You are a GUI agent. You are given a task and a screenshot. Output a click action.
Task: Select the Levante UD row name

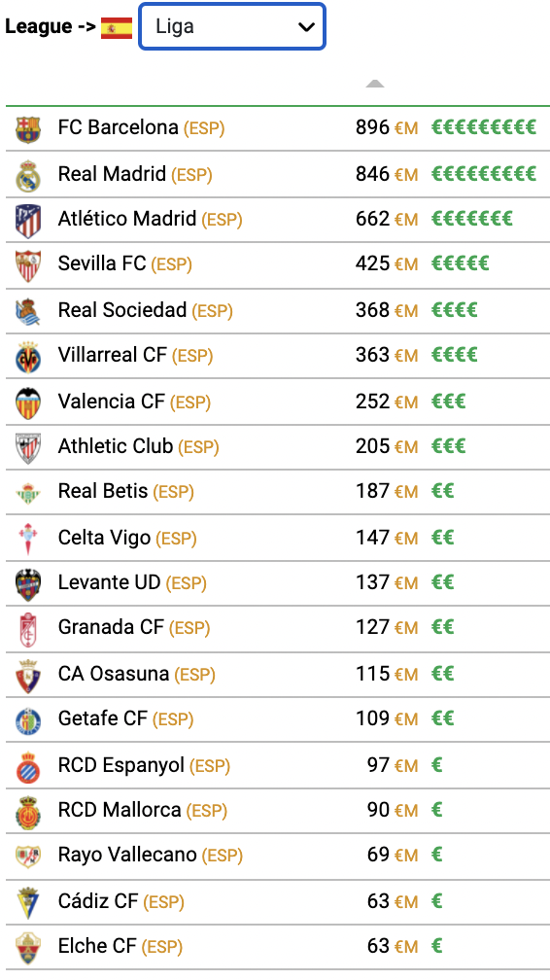(110, 582)
